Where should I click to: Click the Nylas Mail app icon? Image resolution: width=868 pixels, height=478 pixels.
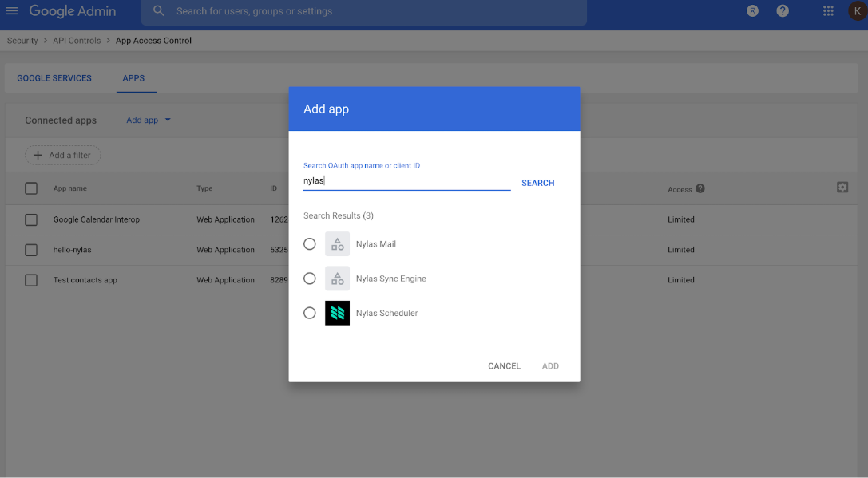337,244
